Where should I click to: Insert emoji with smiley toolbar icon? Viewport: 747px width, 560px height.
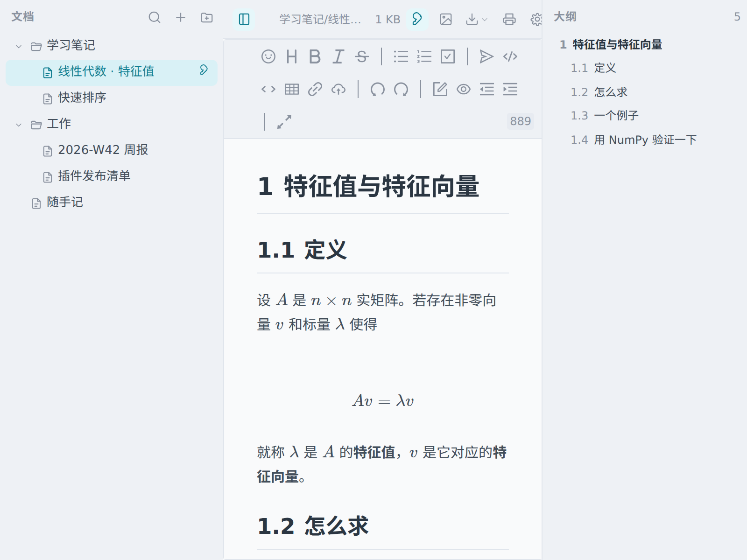[x=268, y=56]
